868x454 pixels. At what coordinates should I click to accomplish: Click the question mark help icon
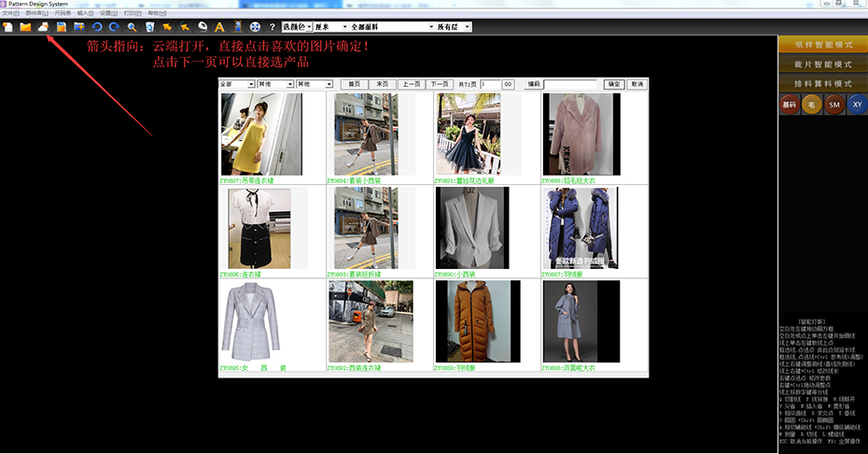tap(272, 27)
